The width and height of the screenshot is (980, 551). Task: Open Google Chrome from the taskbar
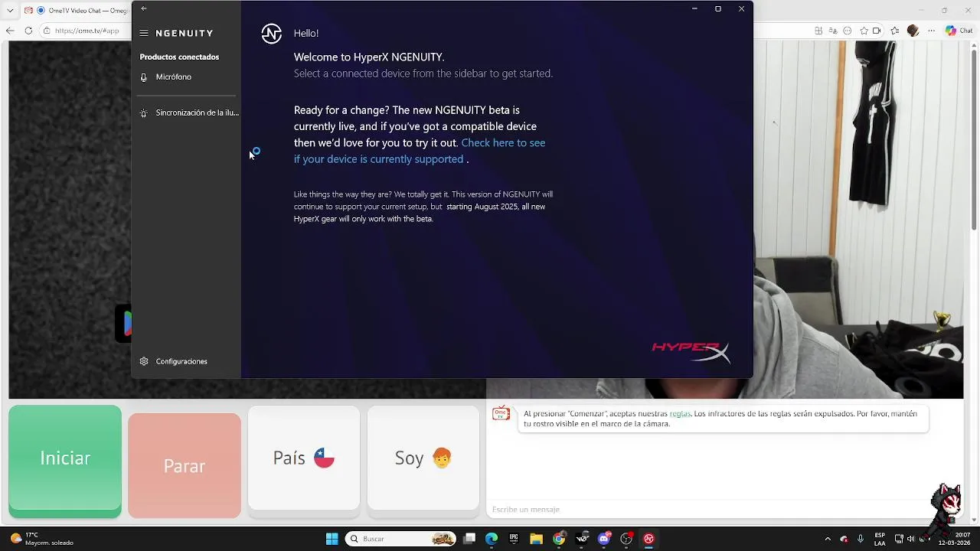(x=559, y=539)
